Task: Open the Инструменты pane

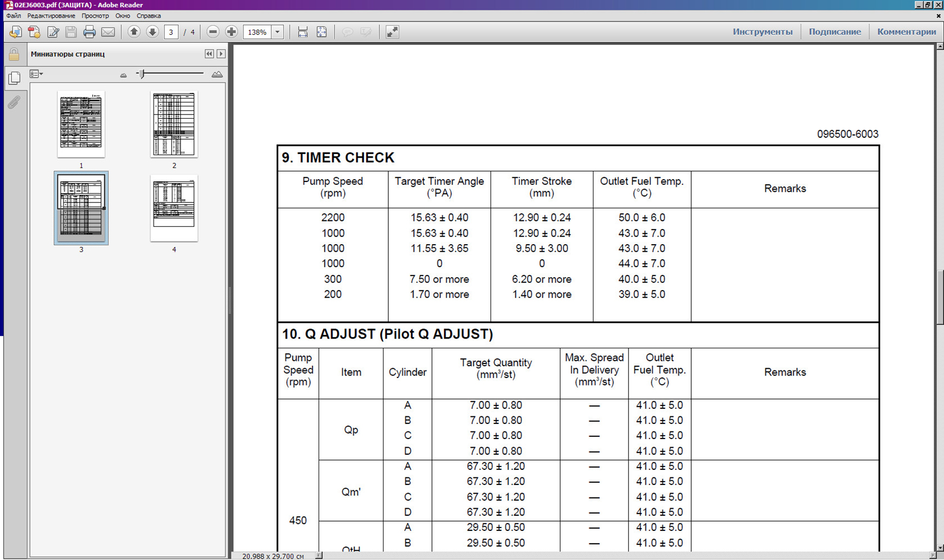Action: (x=762, y=32)
